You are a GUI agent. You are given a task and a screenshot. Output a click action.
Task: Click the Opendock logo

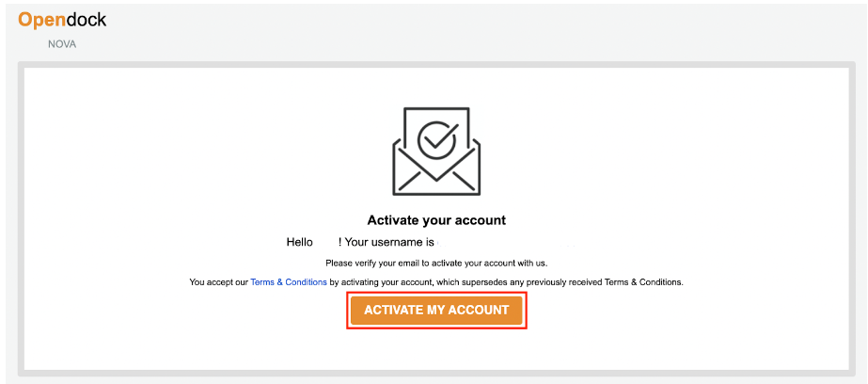[x=62, y=20]
